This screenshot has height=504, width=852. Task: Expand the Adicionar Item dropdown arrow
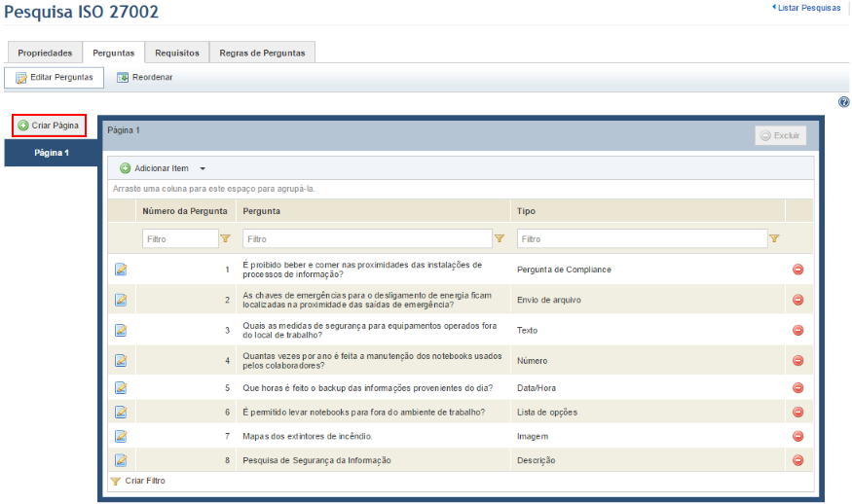point(203,169)
